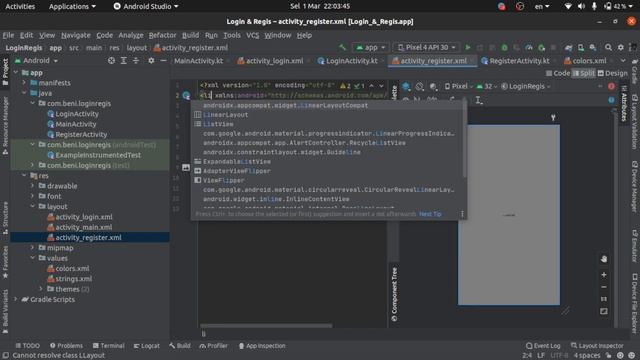Image resolution: width=640 pixels, height=360 pixels.
Task: Hide the Project panel with minus icon
Action: (x=163, y=60)
